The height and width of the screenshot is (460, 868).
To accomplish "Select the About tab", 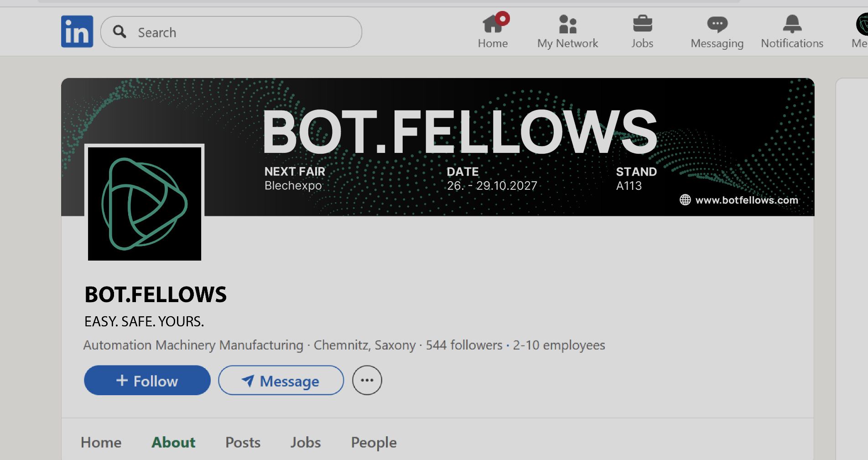I will (173, 442).
